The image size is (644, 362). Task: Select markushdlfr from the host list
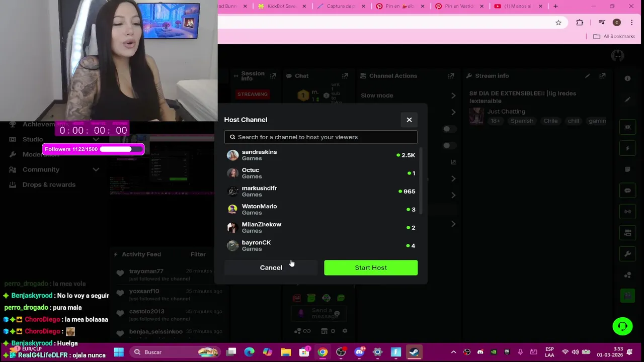coord(320,191)
